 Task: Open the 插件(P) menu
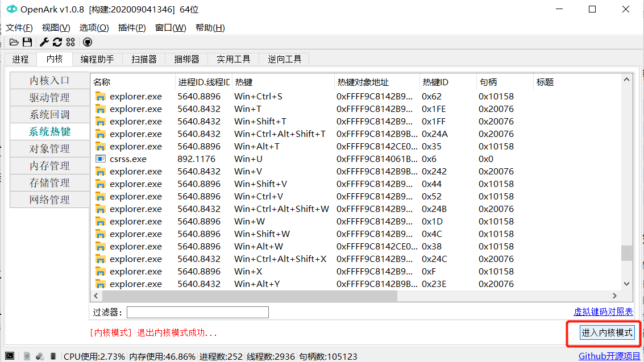tap(132, 28)
